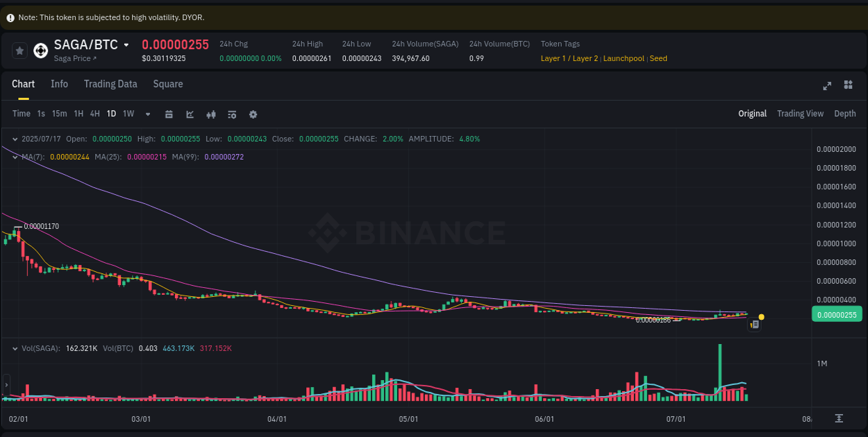This screenshot has height=437, width=868.
Task: Switch to the Depth view toggle
Action: tap(845, 113)
